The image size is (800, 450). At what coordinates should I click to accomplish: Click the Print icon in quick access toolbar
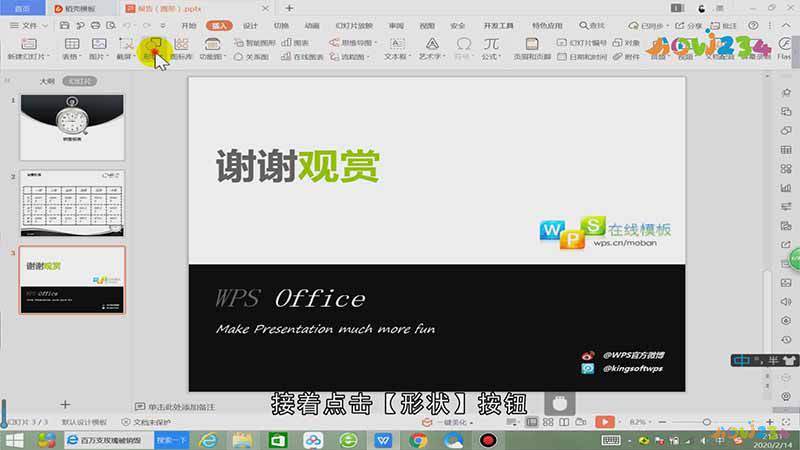pos(95,25)
